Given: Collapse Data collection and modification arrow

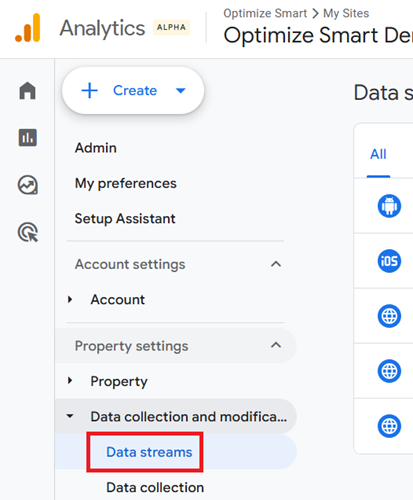Looking at the screenshot, I should [70, 416].
